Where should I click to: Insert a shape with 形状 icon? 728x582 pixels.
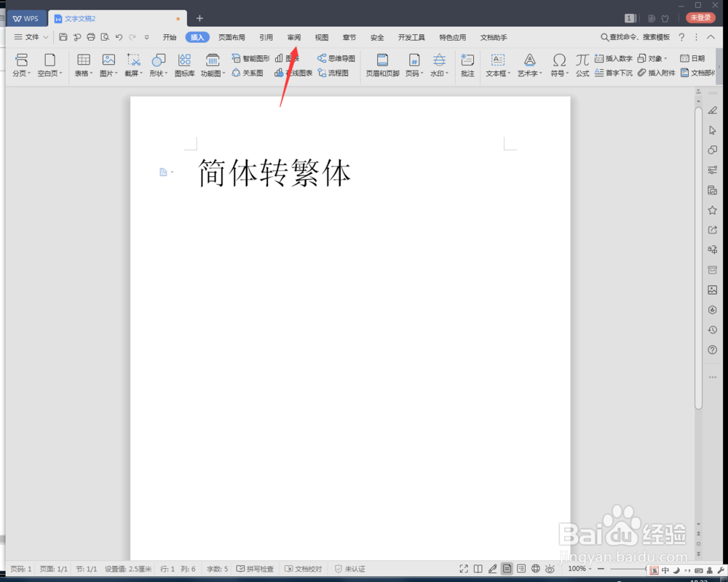click(158, 65)
